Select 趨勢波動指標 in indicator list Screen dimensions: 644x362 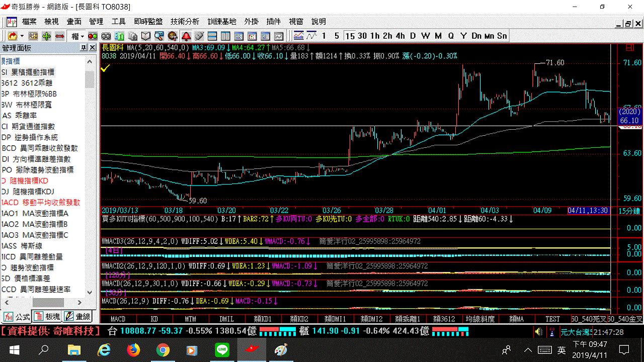[31, 267]
